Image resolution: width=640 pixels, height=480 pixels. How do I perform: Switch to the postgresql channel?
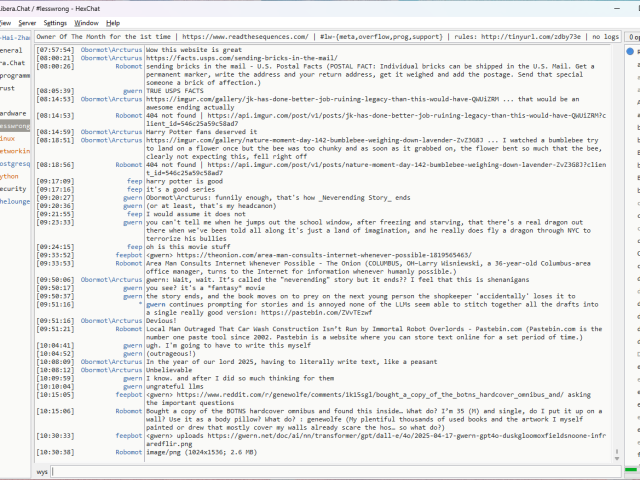tap(14, 163)
